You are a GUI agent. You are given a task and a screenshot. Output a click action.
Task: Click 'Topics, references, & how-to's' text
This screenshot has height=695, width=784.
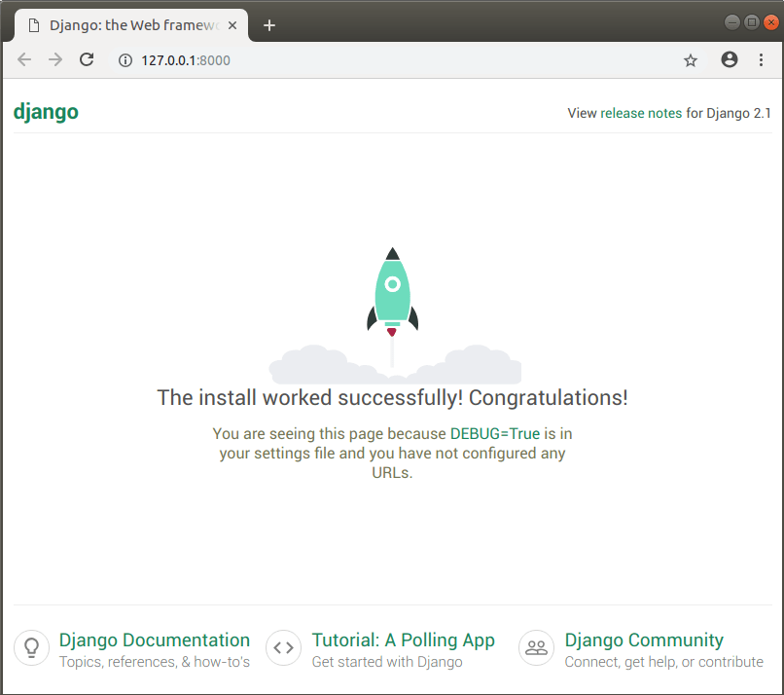tap(155, 662)
